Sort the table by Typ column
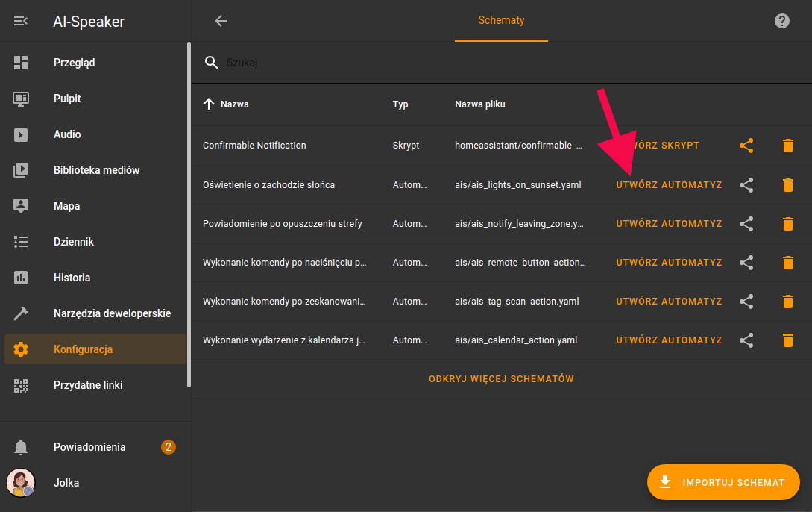Image resolution: width=812 pixels, height=512 pixels. [400, 104]
